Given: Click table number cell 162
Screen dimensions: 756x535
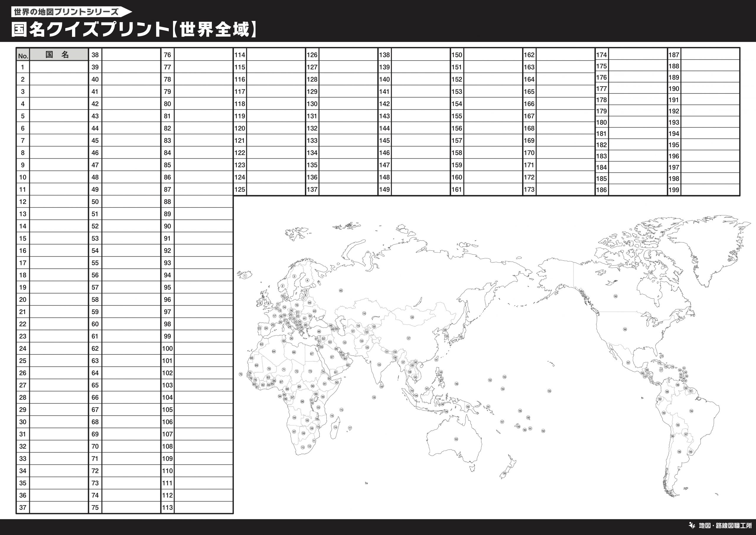Looking at the screenshot, I should click(x=529, y=55).
